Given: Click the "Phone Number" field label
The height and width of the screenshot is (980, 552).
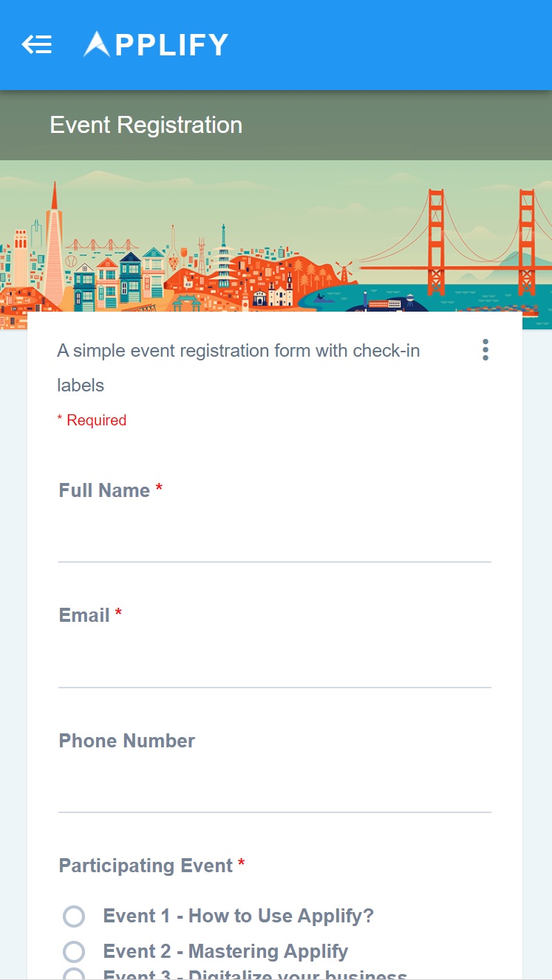Looking at the screenshot, I should [x=127, y=741].
